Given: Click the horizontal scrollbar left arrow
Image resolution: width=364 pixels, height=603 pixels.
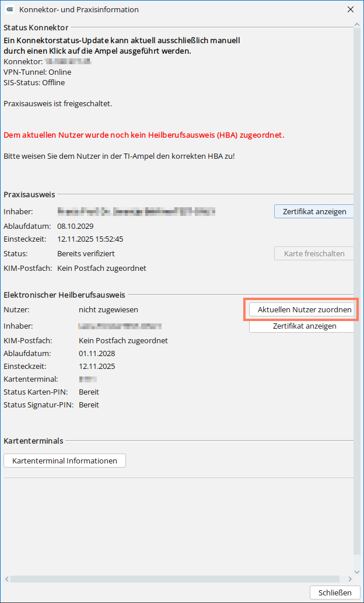Looking at the screenshot, I should coord(7,578).
